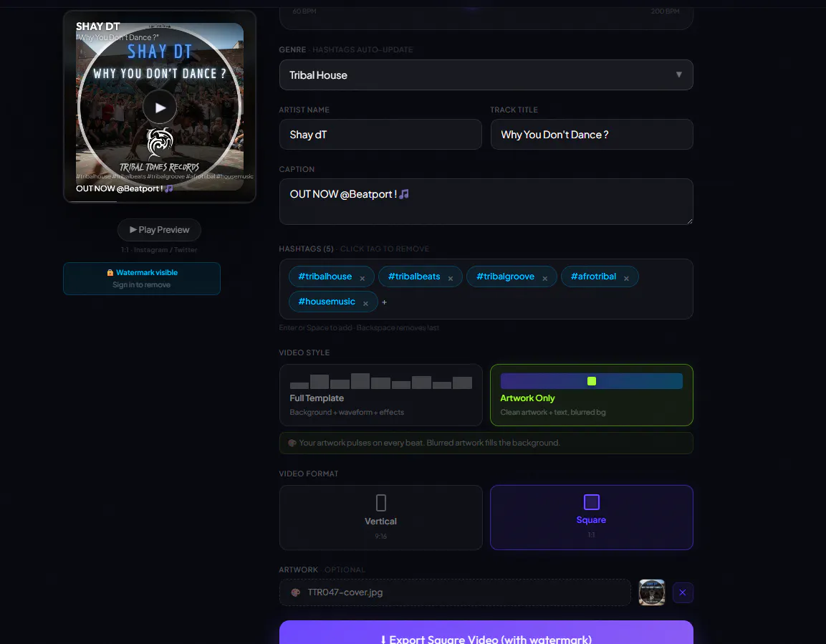Image resolution: width=826 pixels, height=644 pixels.
Task: Choose the Square 1:1 video format
Action: tap(592, 518)
